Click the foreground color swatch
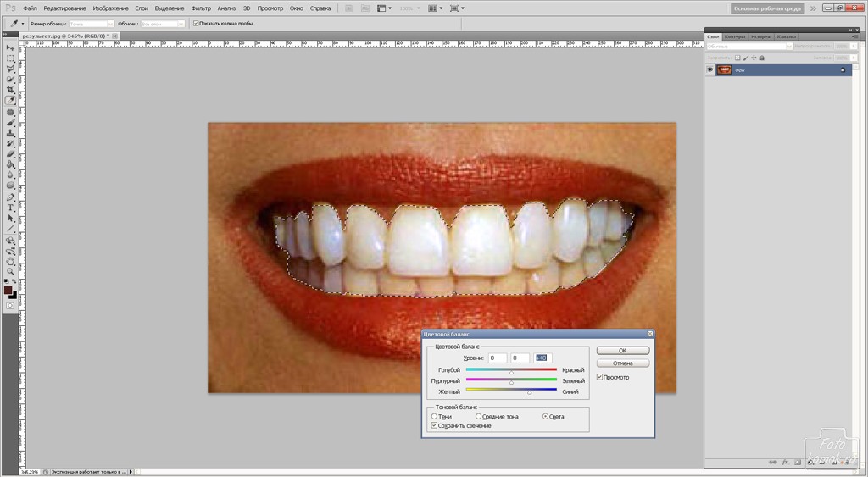Viewport: 868px width, 477px height. pyautogui.click(x=8, y=290)
